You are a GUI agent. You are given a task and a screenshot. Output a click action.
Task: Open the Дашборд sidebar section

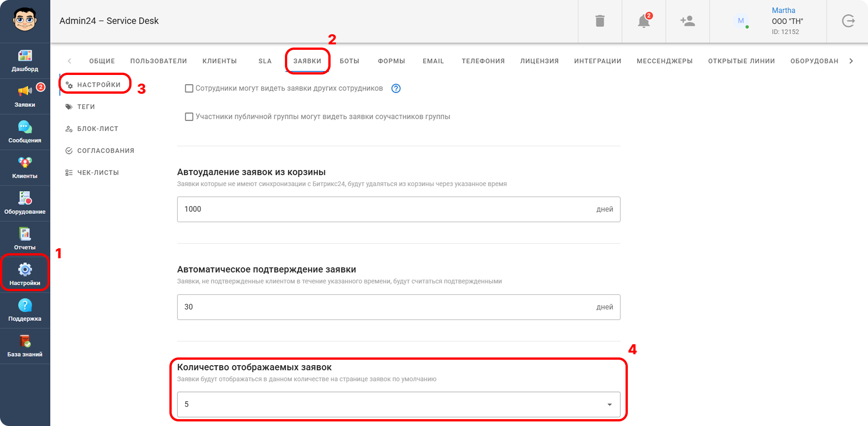25,61
